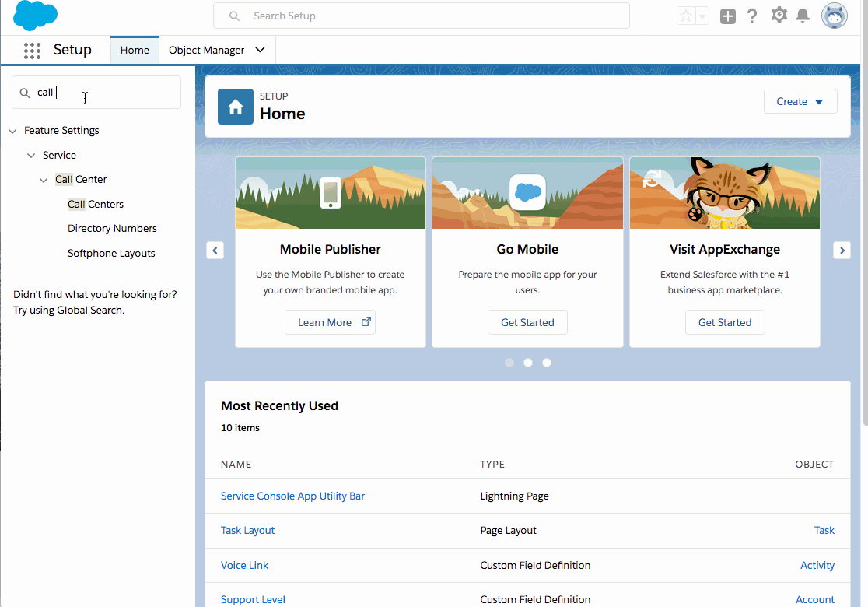Open the setup gear icon

click(x=779, y=16)
